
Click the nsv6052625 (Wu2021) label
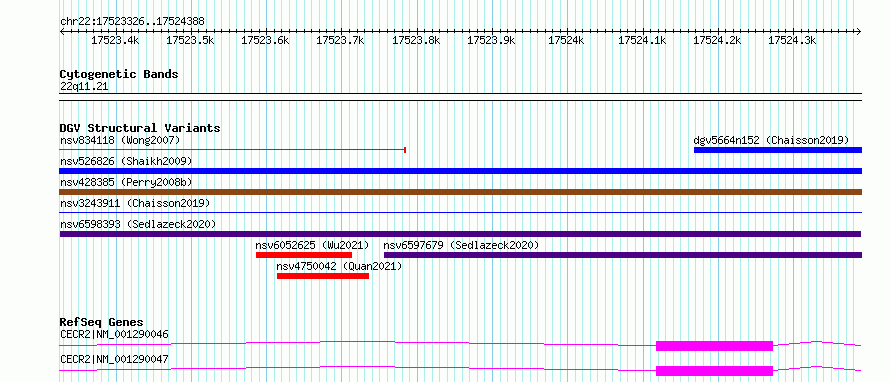click(312, 245)
